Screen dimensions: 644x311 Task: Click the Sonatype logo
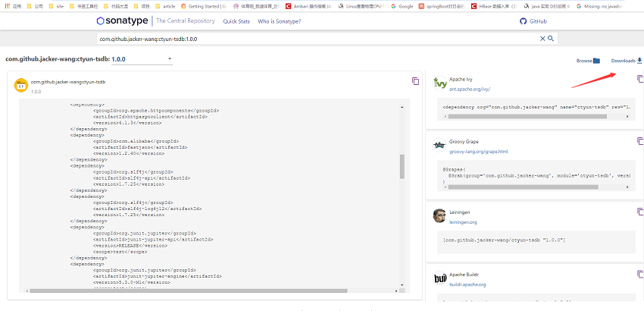click(122, 21)
